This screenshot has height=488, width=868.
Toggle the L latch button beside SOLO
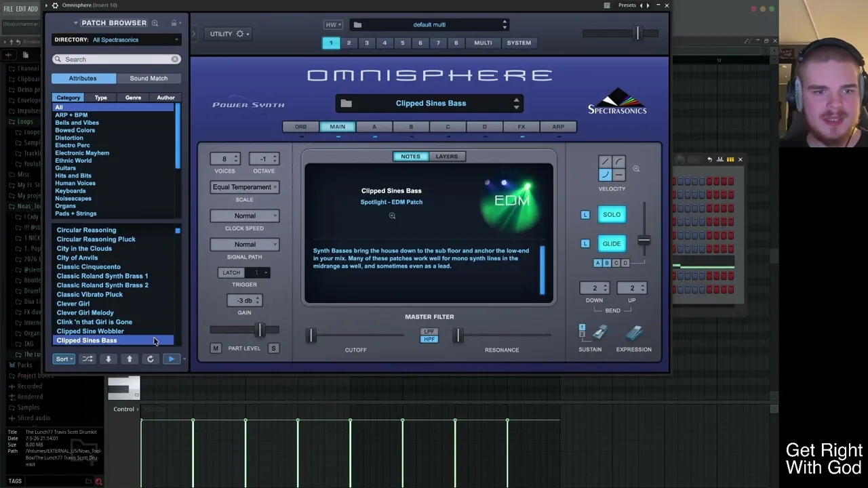(x=585, y=215)
